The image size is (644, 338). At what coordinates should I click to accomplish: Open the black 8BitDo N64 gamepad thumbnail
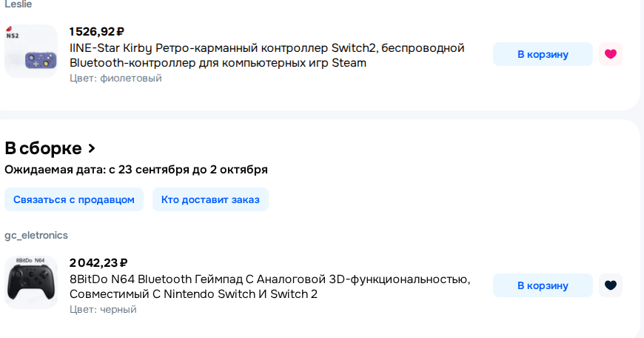click(31, 284)
